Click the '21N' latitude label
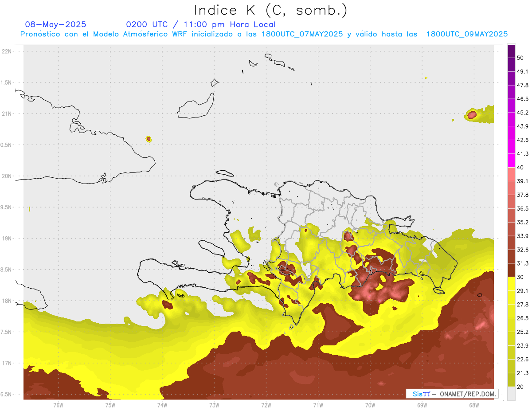Viewport: 532px width, 411px height. click(x=7, y=114)
